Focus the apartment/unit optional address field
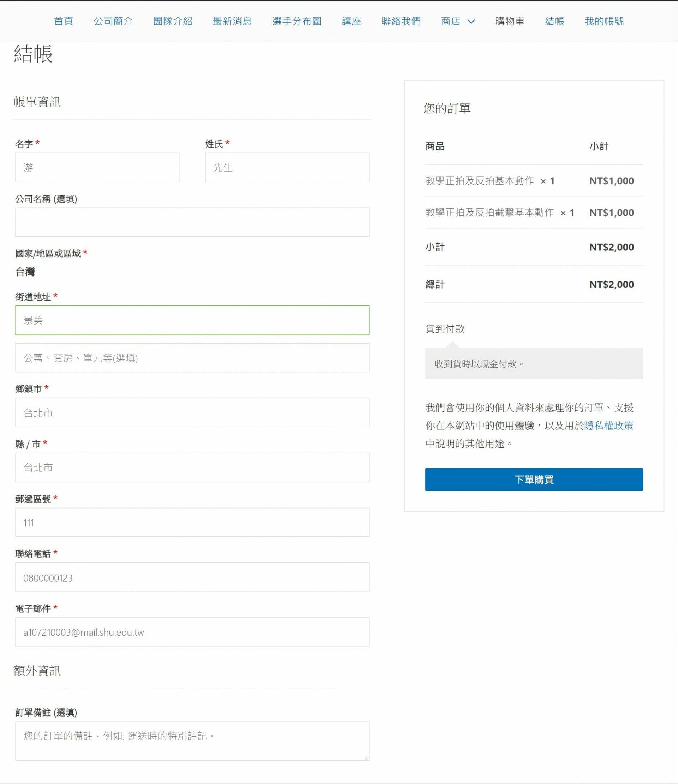678x784 pixels. 192,357
